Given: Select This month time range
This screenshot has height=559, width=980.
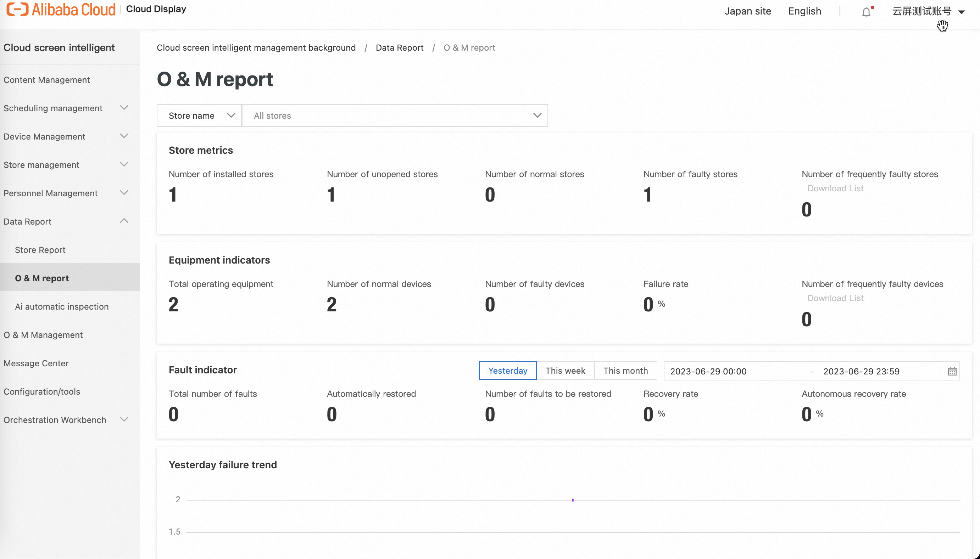Looking at the screenshot, I should pos(625,371).
